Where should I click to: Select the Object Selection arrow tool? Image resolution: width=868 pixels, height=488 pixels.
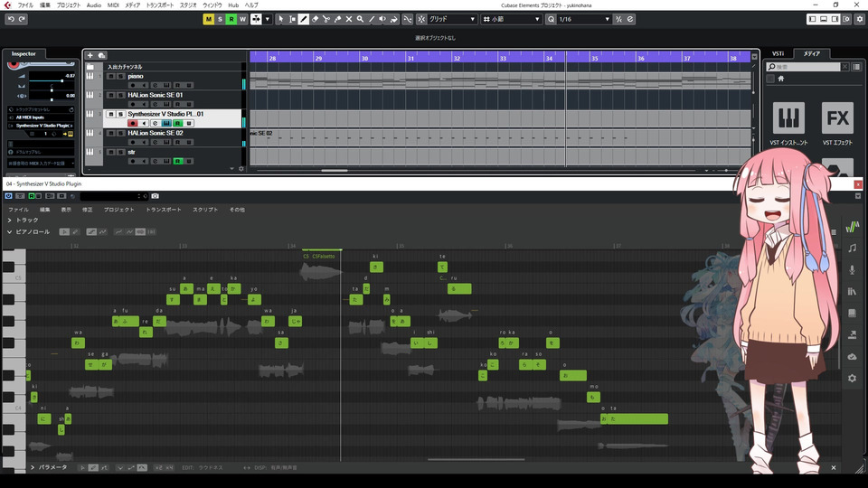pyautogui.click(x=280, y=19)
